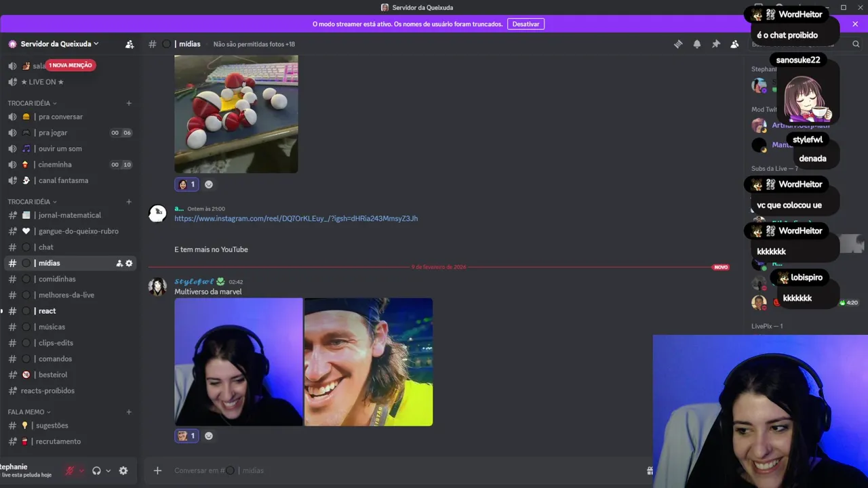Unmute the microphone in user panel
Screen dimensions: 868x488
70,470
